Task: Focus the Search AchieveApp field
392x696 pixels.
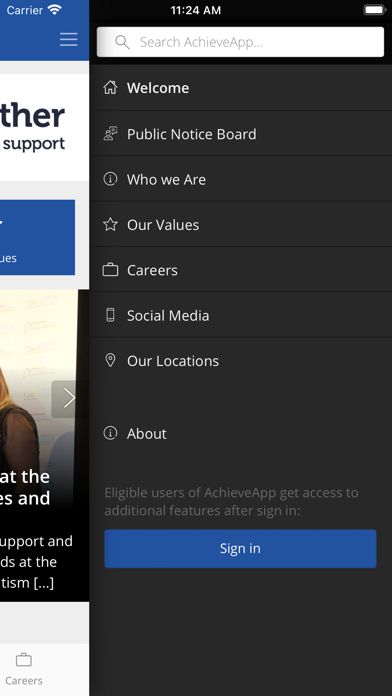Action: click(240, 42)
